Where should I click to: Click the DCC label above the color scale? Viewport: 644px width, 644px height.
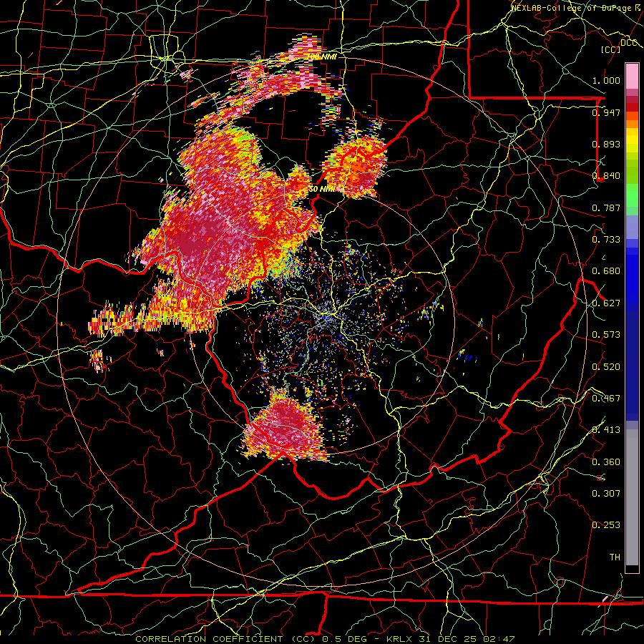click(x=628, y=43)
